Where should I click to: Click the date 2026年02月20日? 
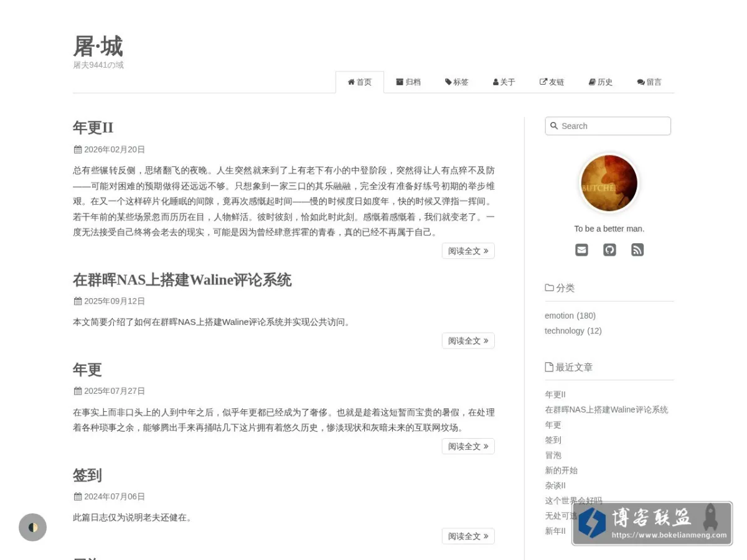click(115, 149)
